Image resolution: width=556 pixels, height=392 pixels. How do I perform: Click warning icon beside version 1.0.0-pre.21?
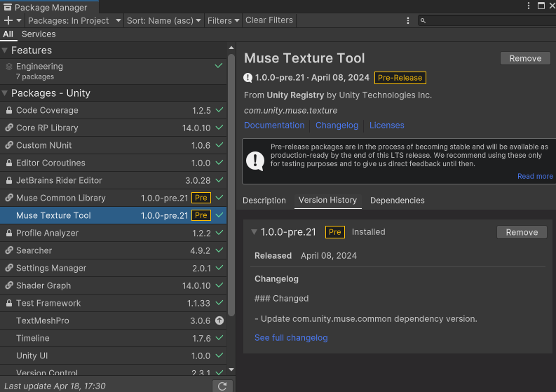pos(248,78)
